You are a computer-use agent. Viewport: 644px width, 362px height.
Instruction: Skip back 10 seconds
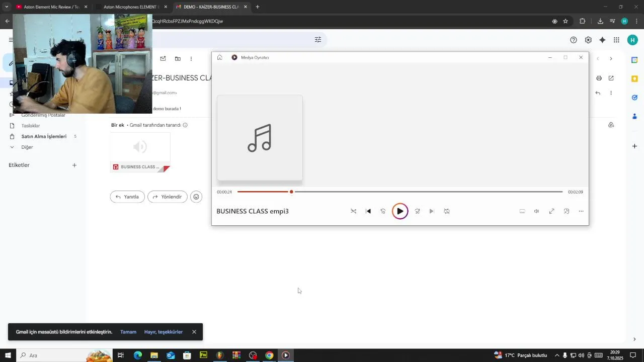coord(383,211)
